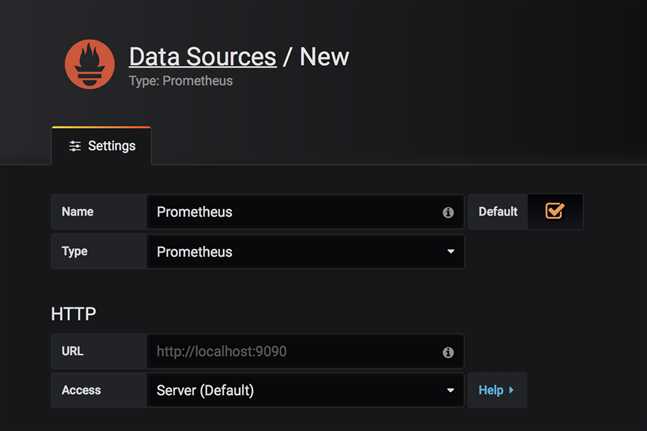Open the Data Sources breadcrumb link
This screenshot has height=431, width=647.
click(203, 57)
